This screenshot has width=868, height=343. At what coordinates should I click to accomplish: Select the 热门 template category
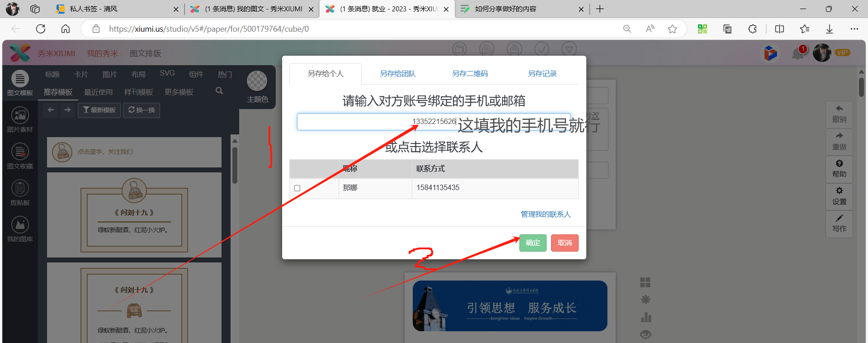[225, 74]
